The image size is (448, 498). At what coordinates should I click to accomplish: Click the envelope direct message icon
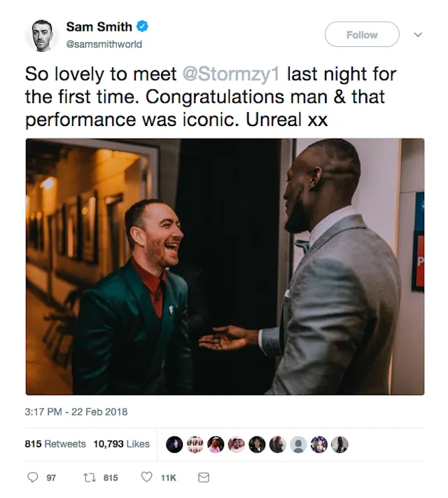pyautogui.click(x=204, y=477)
